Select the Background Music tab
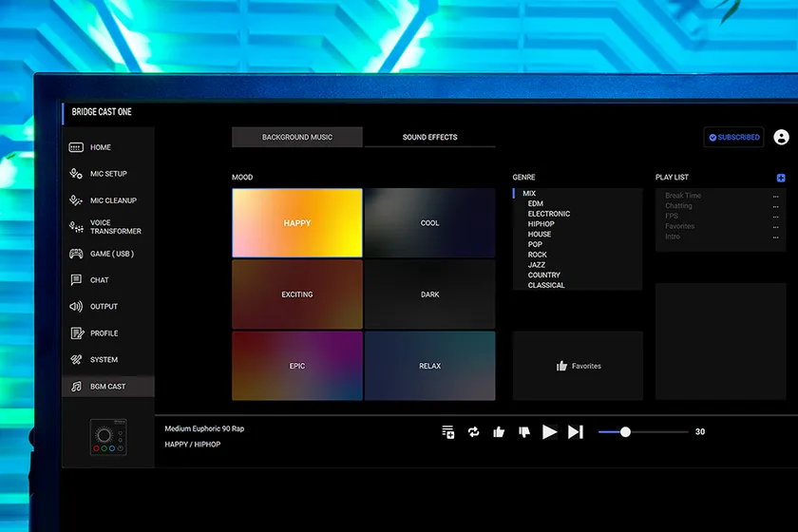 pos(297,138)
